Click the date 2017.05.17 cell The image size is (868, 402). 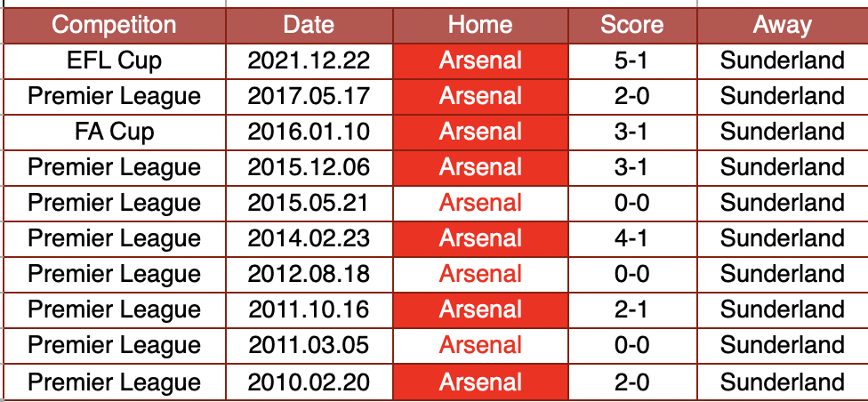[309, 96]
